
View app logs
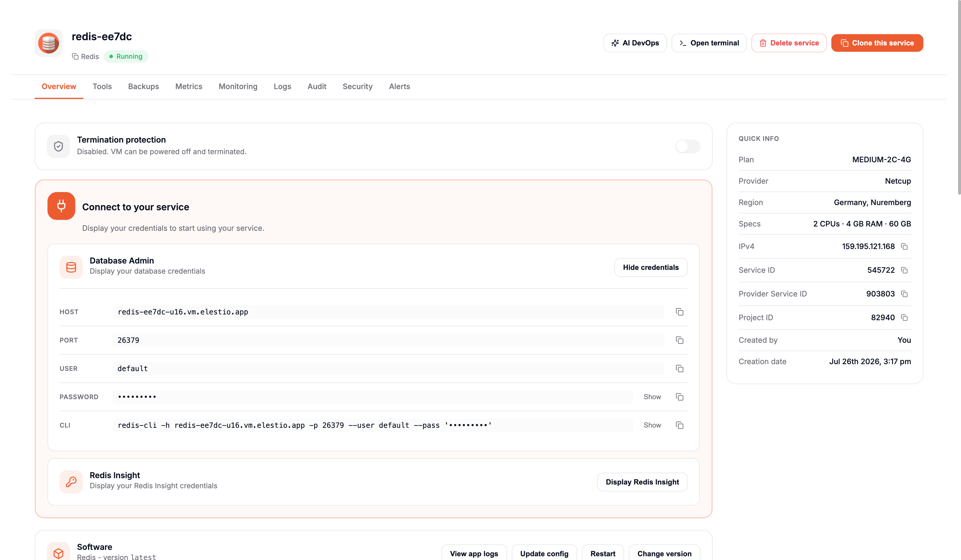(474, 553)
